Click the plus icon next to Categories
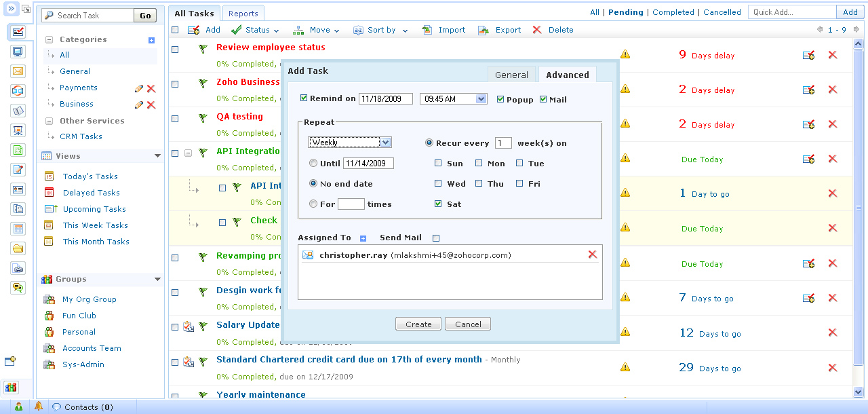The image size is (868, 414). click(x=151, y=40)
